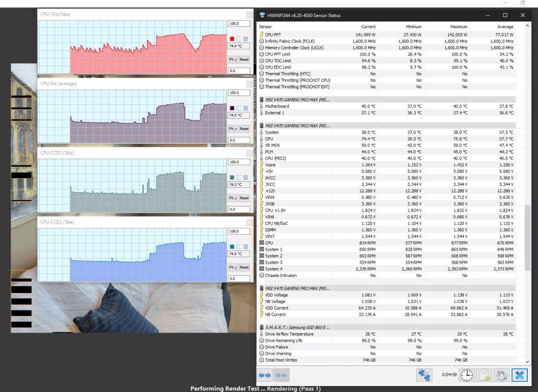Select the CPU NB/SoC voltage row
Image resolution: width=538 pixels, height=392 pixels.
(387, 223)
